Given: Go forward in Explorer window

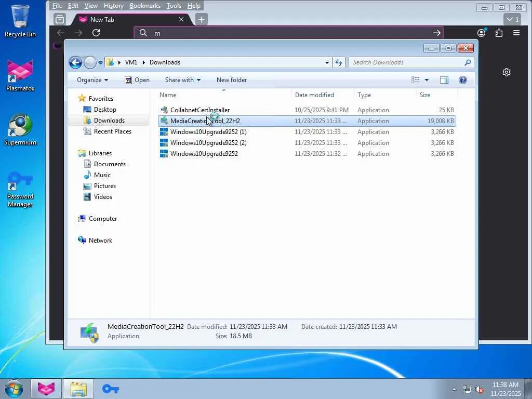Looking at the screenshot, I should point(90,62).
